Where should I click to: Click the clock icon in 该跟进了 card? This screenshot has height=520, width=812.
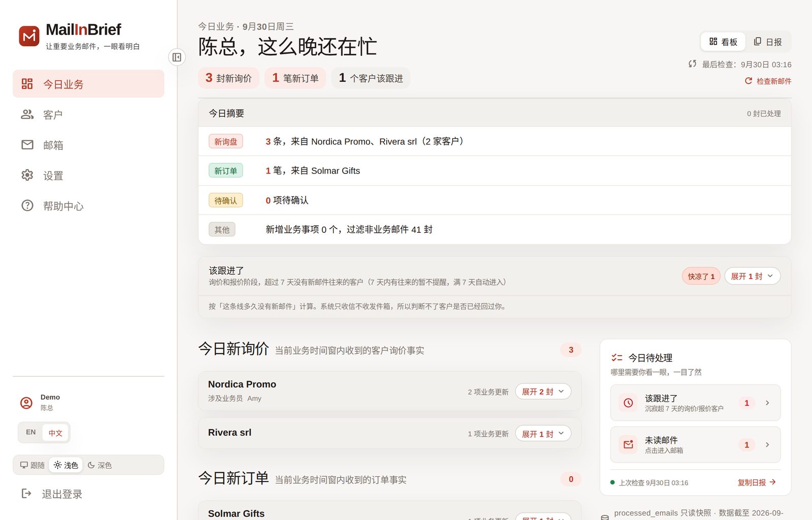click(628, 403)
